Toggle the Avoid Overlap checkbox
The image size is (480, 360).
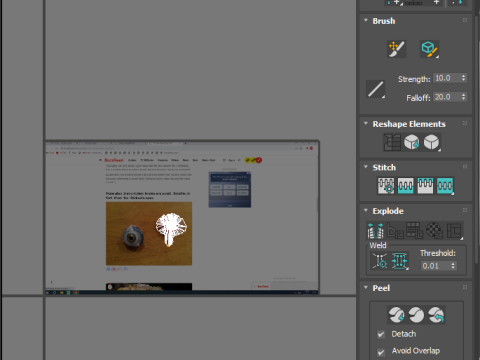pyautogui.click(x=381, y=352)
